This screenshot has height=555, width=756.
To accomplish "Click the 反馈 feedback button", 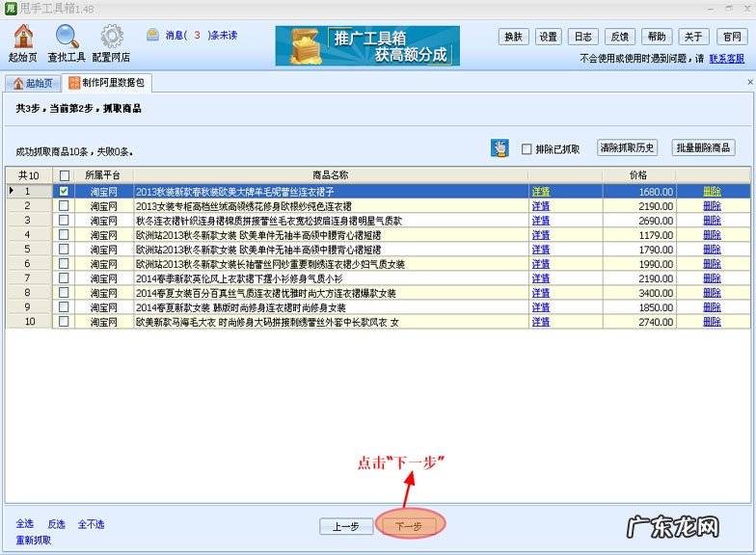I will coord(620,37).
